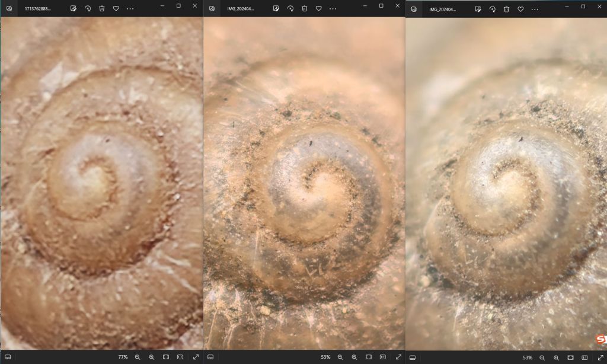The width and height of the screenshot is (607, 364).
Task: Click Edit image icon in the 1713762888 window
Action: [73, 8]
